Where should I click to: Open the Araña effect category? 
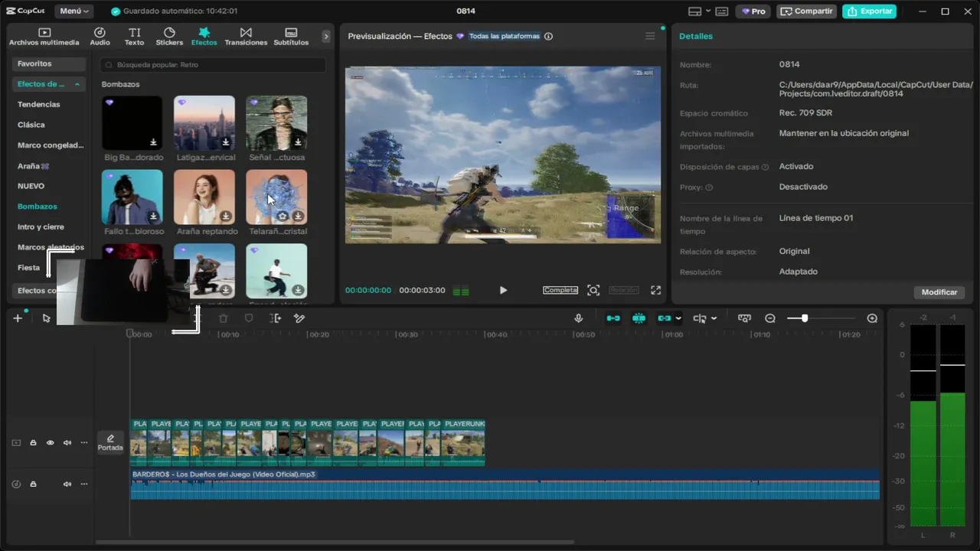tap(33, 165)
